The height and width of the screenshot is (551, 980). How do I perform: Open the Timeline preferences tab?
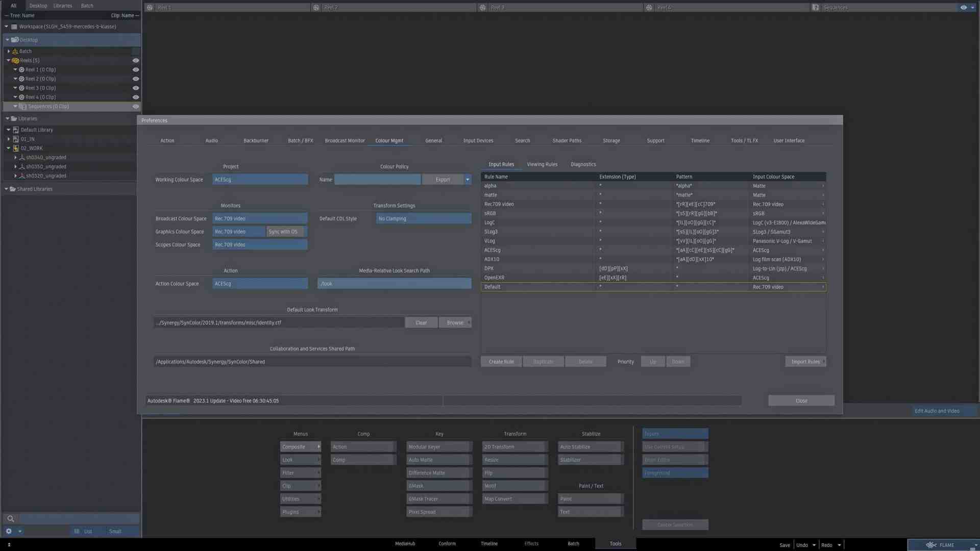(x=699, y=140)
